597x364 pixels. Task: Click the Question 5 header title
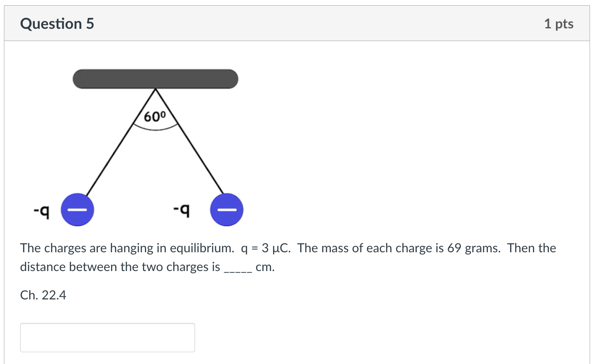coord(57,24)
